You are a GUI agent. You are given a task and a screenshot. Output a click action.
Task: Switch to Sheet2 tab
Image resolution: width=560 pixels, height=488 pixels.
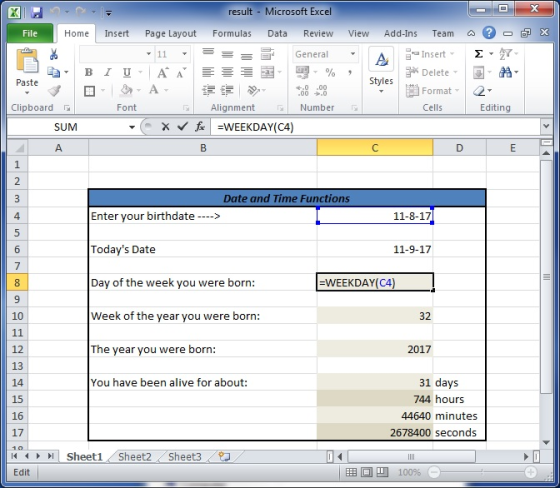click(135, 457)
